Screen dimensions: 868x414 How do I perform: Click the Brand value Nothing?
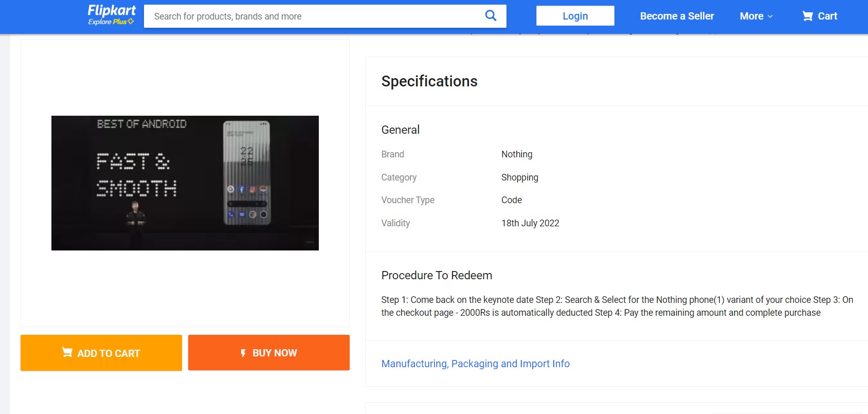[517, 154]
